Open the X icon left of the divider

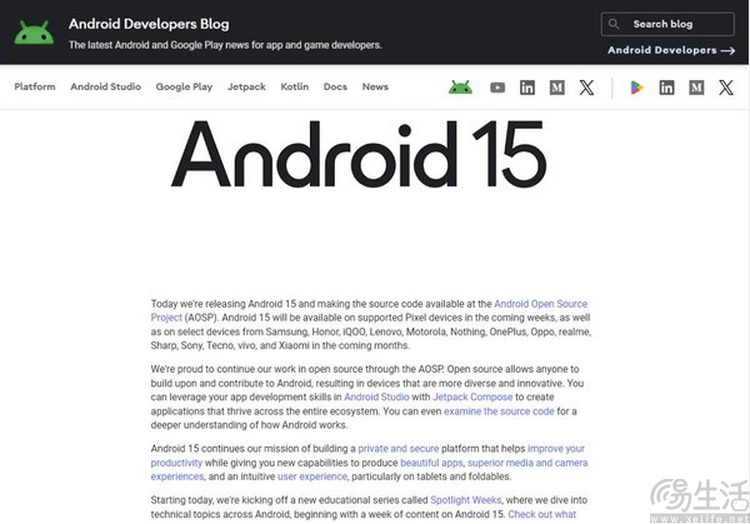click(x=587, y=88)
